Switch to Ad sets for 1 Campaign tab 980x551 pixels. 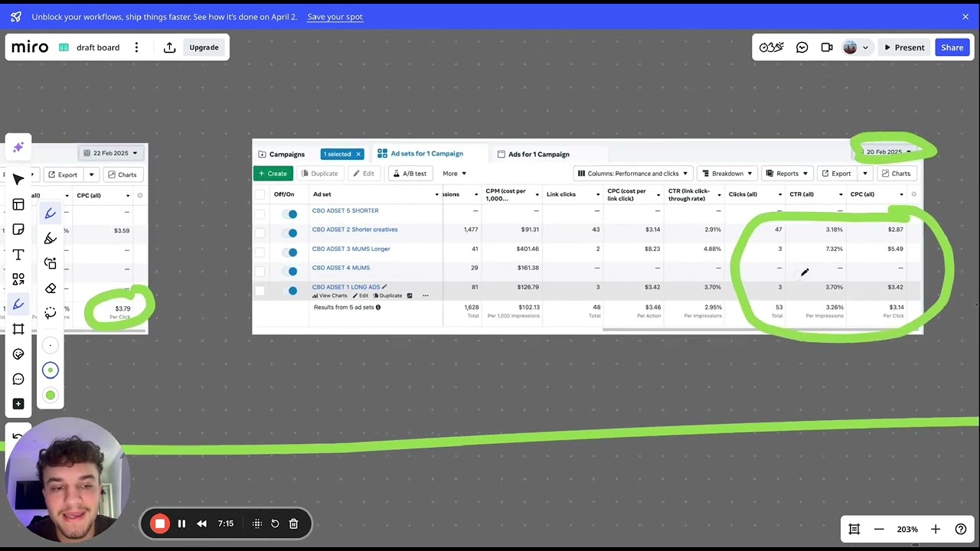tap(420, 154)
